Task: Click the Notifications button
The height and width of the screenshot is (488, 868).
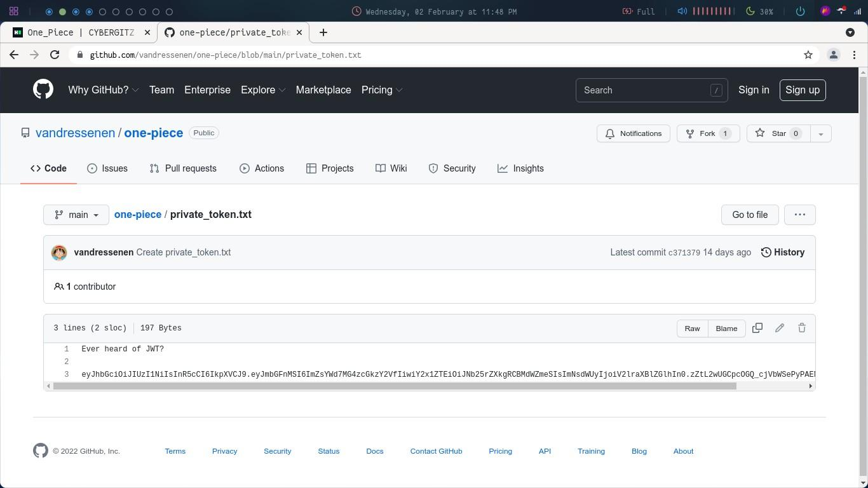Action: [634, 133]
